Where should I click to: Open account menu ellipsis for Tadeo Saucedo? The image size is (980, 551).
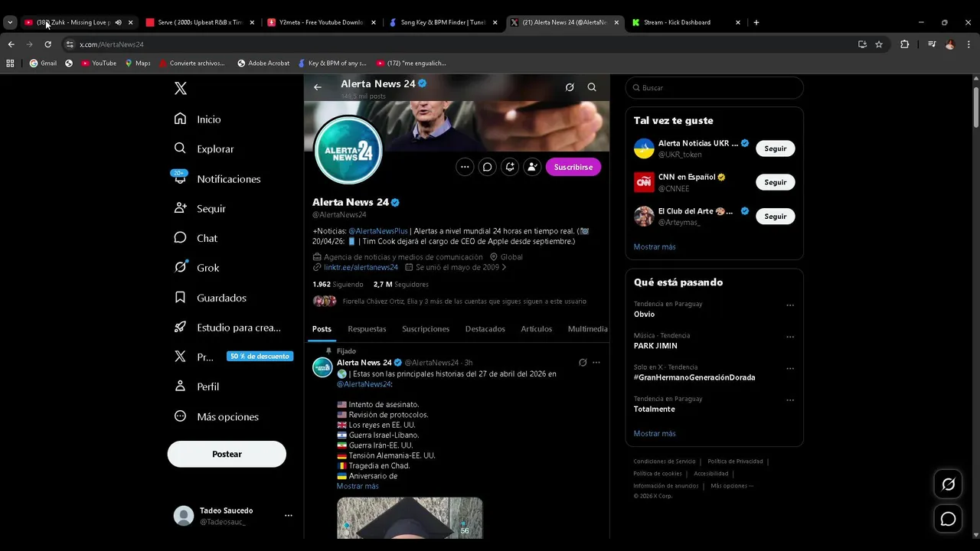[x=289, y=516]
